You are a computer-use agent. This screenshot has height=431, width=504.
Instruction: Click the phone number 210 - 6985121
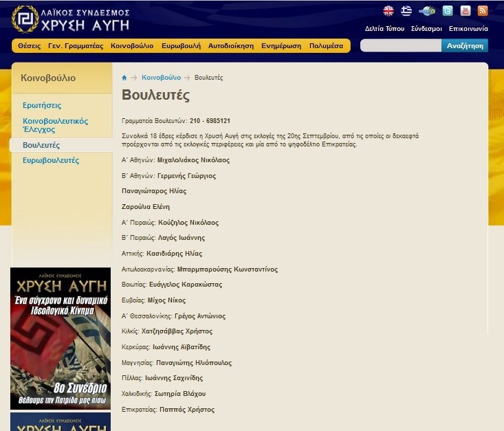(210, 121)
